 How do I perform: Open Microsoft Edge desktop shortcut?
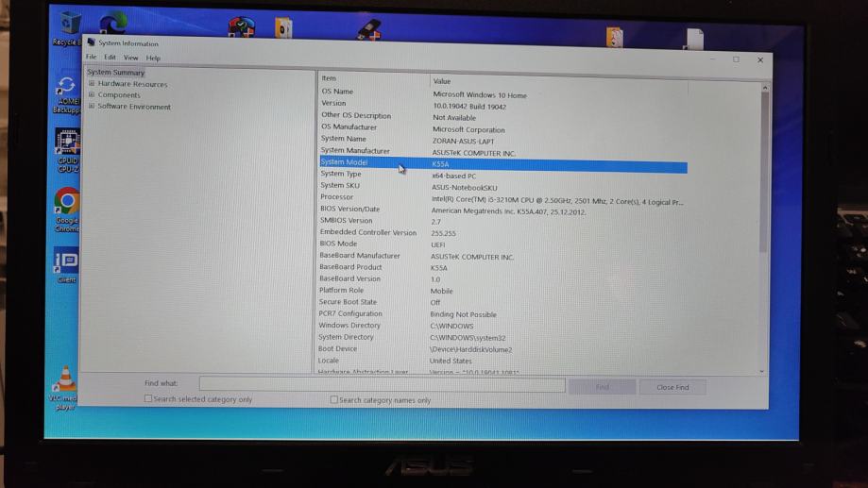(x=113, y=24)
